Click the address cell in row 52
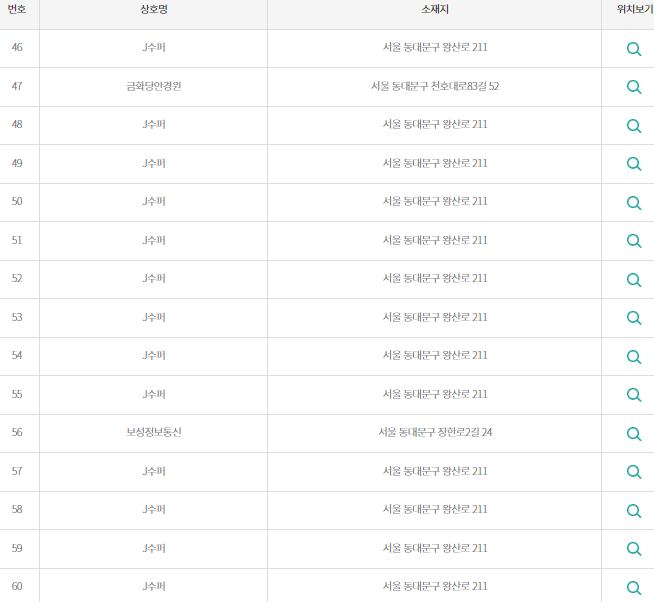This screenshot has height=602, width=654. [435, 278]
